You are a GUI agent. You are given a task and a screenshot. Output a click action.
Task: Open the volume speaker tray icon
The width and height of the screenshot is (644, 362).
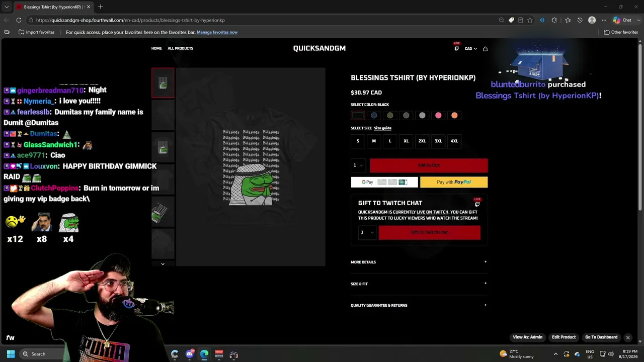tap(611, 354)
